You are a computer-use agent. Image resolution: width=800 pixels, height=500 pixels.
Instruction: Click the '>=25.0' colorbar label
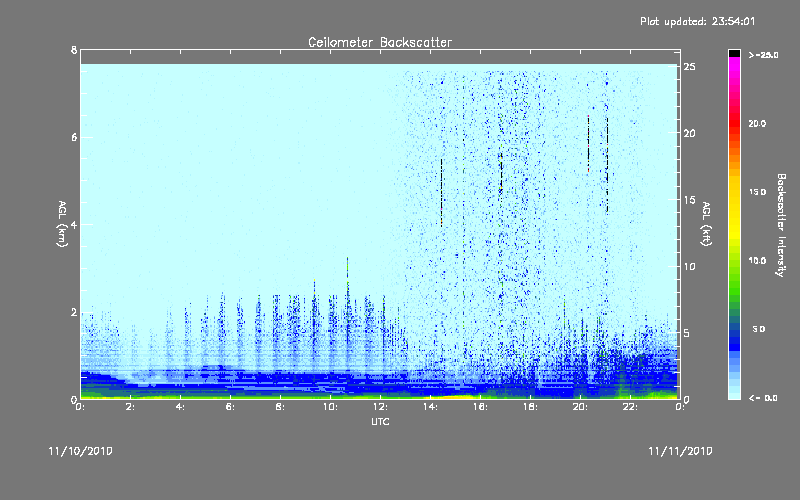tap(763, 55)
